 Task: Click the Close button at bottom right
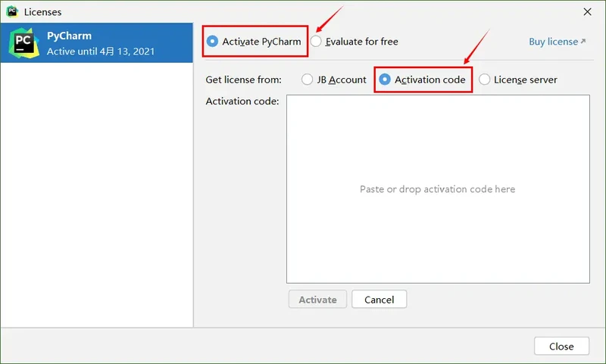[x=561, y=346]
